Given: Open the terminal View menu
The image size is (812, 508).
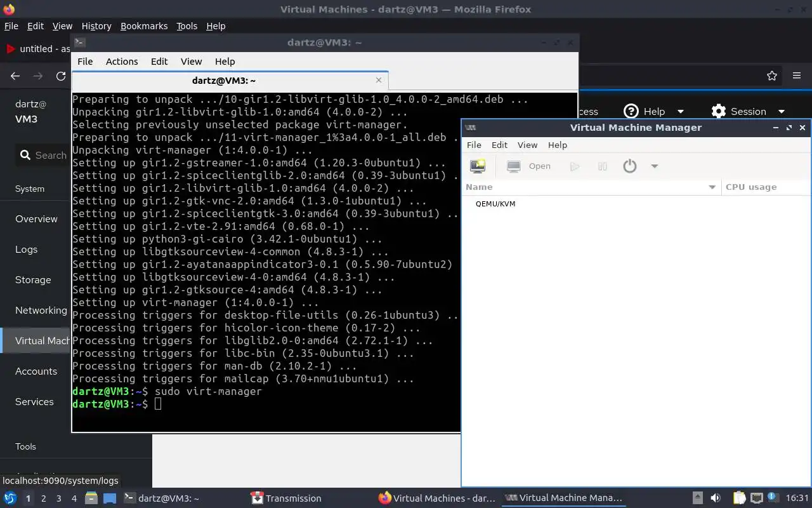Looking at the screenshot, I should click(191, 62).
